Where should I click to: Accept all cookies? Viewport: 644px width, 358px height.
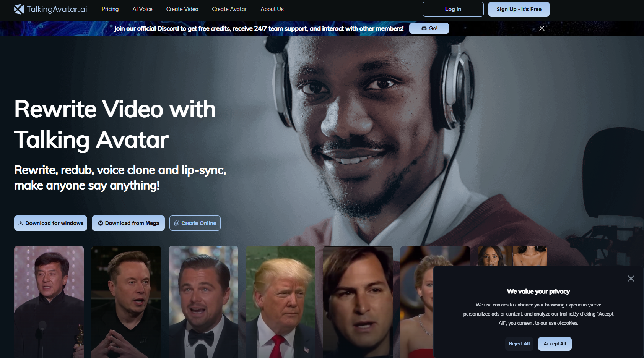pyautogui.click(x=555, y=344)
